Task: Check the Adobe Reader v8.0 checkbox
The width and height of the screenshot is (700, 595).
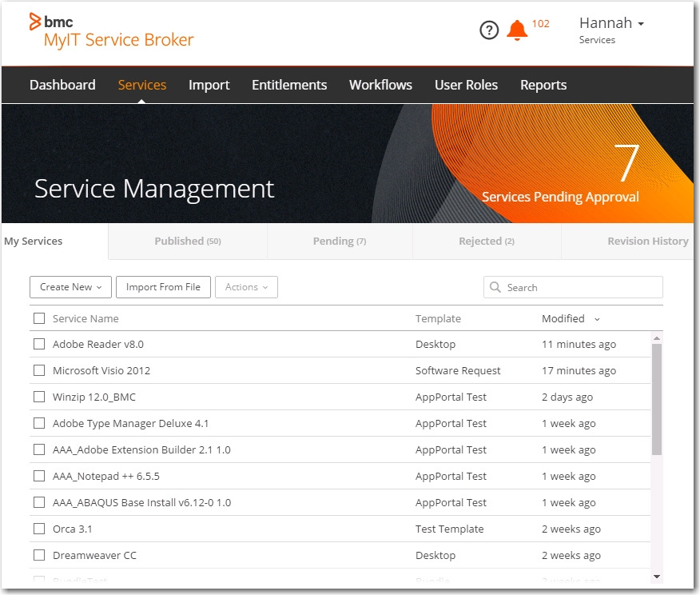Action: (39, 345)
